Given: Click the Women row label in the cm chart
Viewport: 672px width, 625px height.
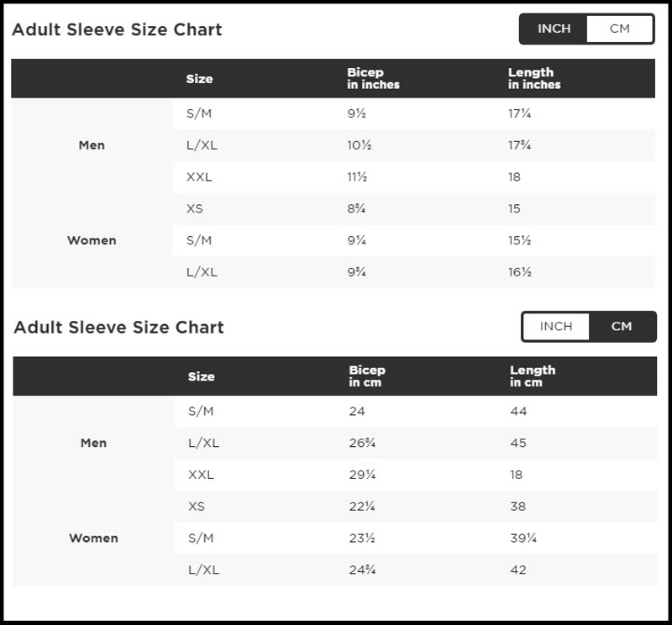Looking at the screenshot, I should (93, 538).
